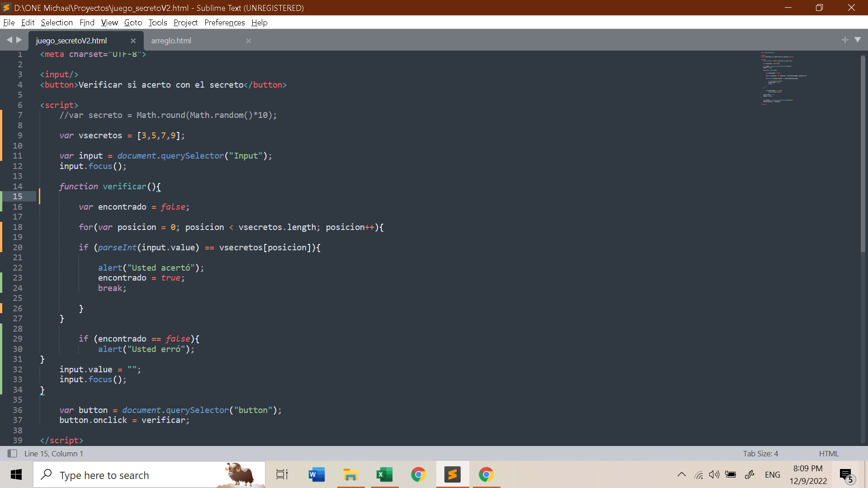Open clock showing 8:09 PM
Viewport: 868px width, 488px height.
[808, 474]
